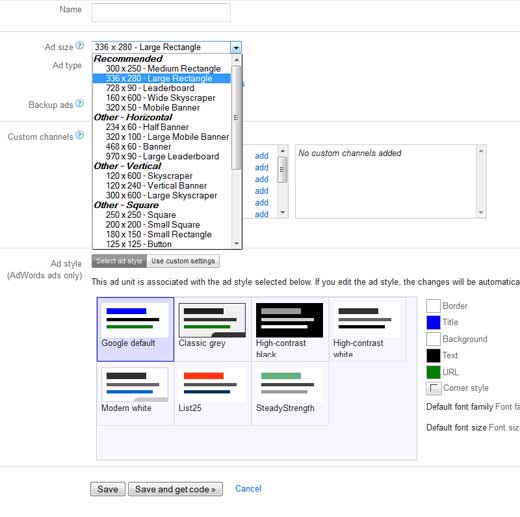Click the Corner style icon
Image resolution: width=520 pixels, height=517 pixels.
(x=433, y=388)
